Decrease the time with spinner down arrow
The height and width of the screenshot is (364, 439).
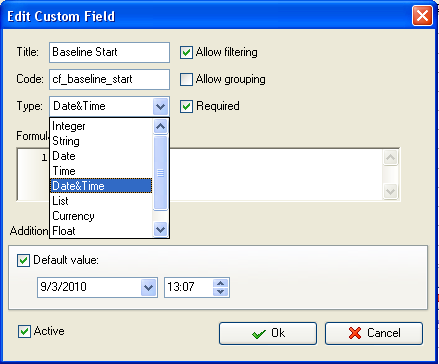point(220,292)
